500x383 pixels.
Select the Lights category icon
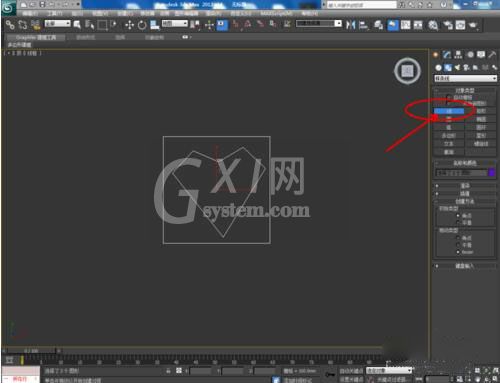[457, 68]
